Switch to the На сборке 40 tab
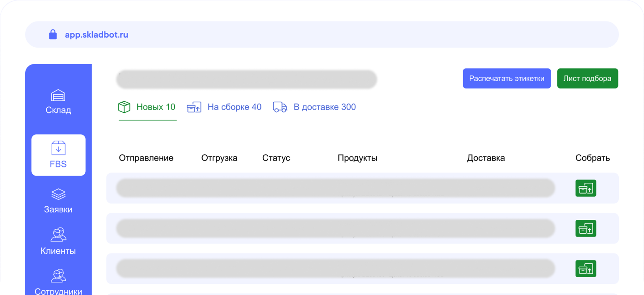 coord(224,107)
